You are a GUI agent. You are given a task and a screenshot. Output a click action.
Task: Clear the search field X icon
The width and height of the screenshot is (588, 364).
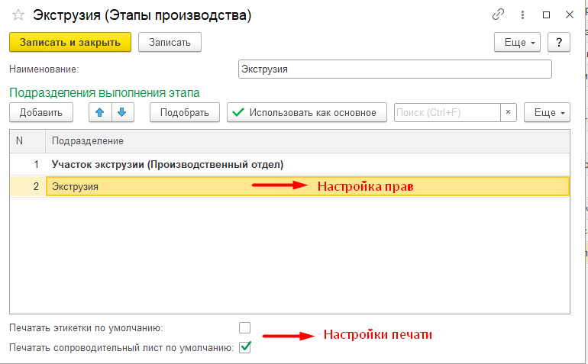point(509,112)
